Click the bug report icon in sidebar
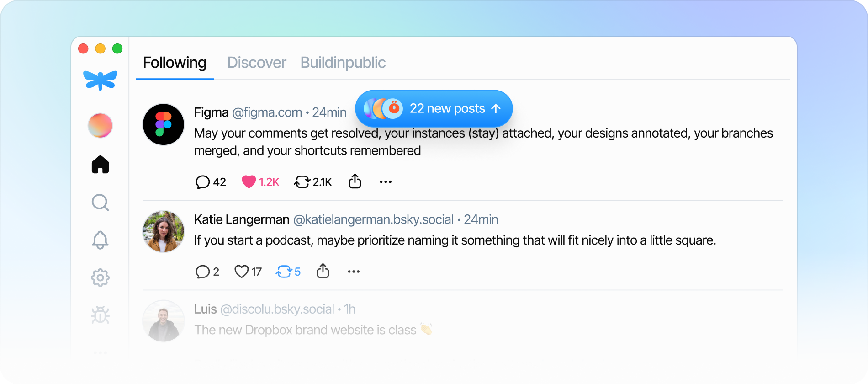 click(100, 315)
